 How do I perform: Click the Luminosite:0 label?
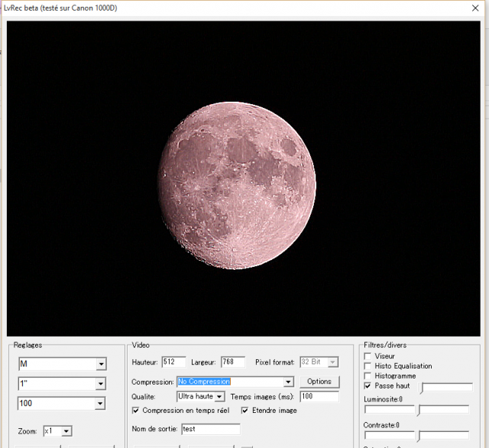click(x=383, y=399)
